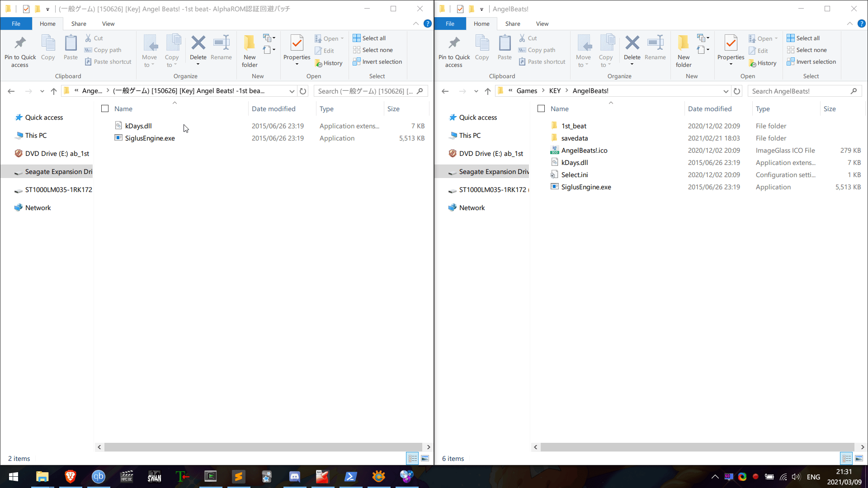Click the Up arrow in right window navigation
Image resolution: width=868 pixels, height=488 pixels.
487,91
